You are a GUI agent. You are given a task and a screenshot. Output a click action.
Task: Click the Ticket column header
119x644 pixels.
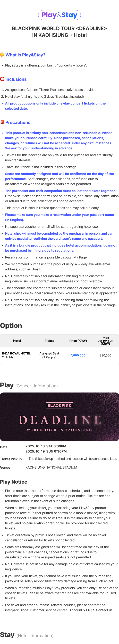[x=49, y=341]
